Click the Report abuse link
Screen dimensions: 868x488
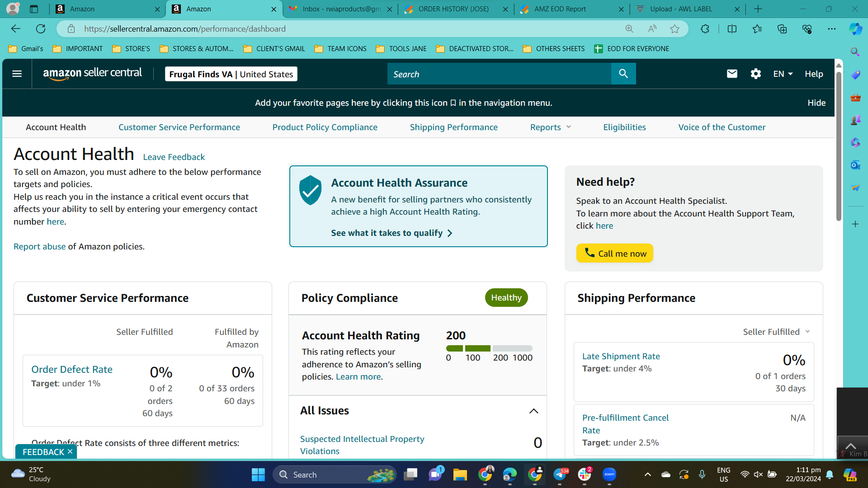tap(40, 246)
